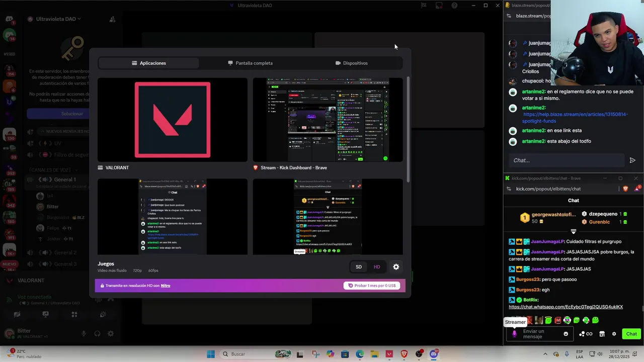Choose the Kick Dashboard window thumbnail
The width and height of the screenshot is (644, 362).
(328, 120)
